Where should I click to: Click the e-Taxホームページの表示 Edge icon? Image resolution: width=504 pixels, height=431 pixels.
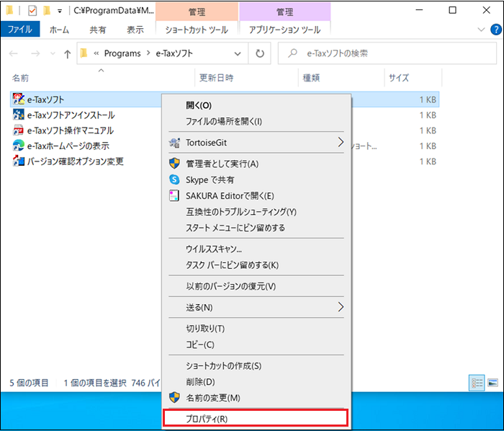pos(19,146)
